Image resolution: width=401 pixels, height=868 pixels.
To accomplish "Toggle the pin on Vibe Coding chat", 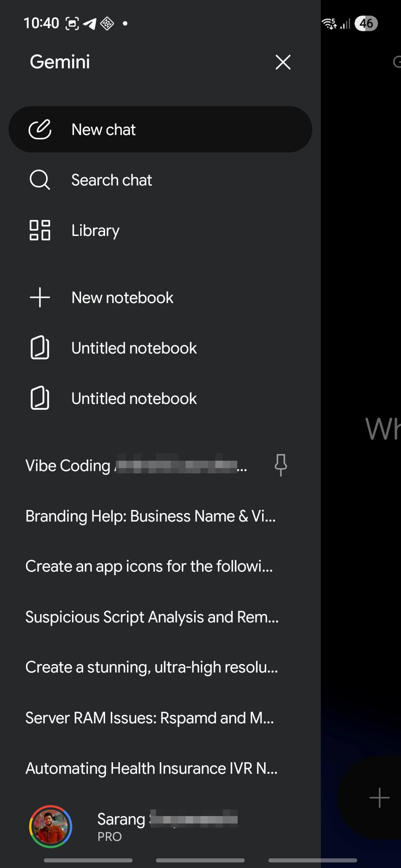I will pos(281,465).
